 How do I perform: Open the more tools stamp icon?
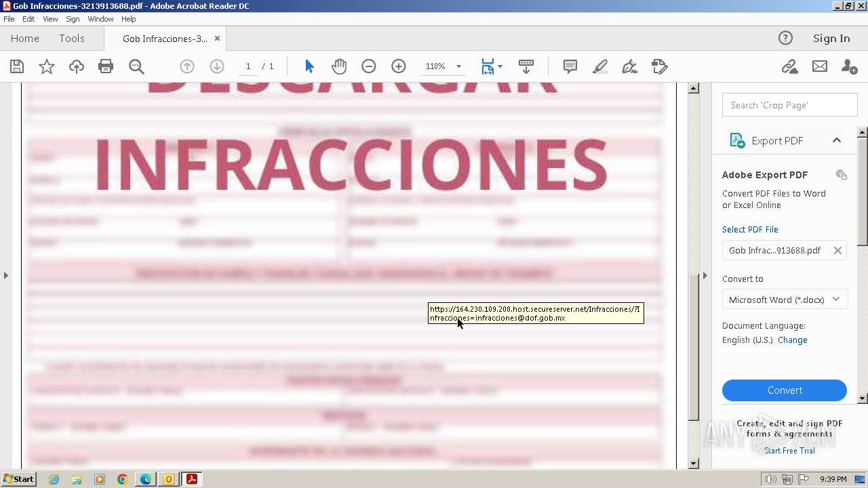pos(660,66)
